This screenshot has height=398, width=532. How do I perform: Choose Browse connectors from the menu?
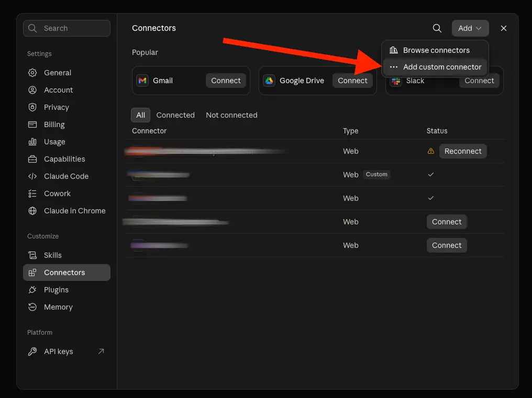(435, 50)
